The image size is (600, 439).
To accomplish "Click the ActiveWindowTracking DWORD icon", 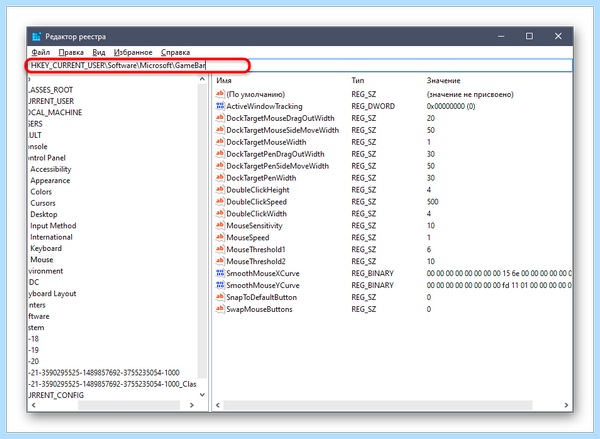I will (x=220, y=106).
